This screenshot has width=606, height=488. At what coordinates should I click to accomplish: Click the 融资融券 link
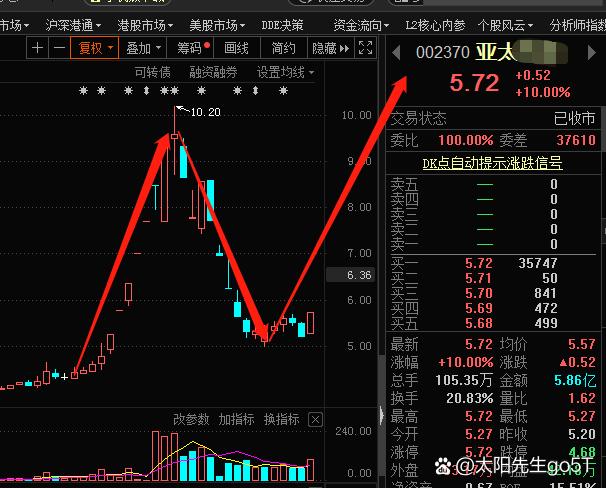pos(213,72)
